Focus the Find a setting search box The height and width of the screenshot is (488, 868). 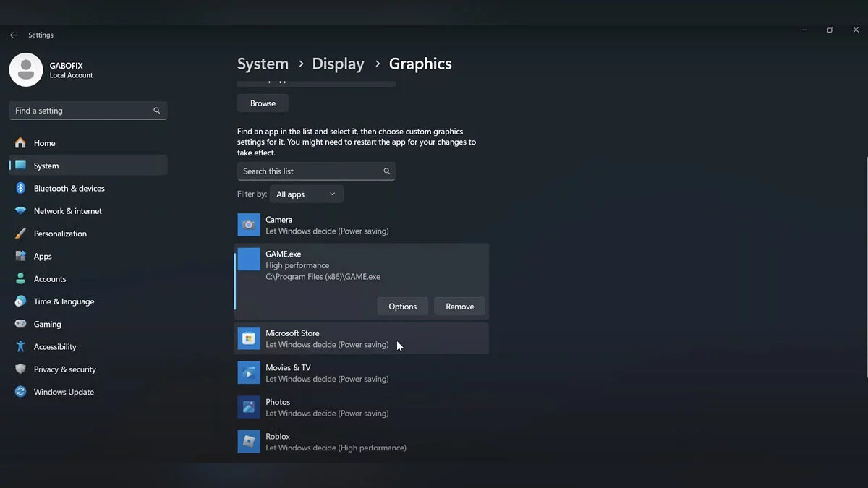point(81,111)
